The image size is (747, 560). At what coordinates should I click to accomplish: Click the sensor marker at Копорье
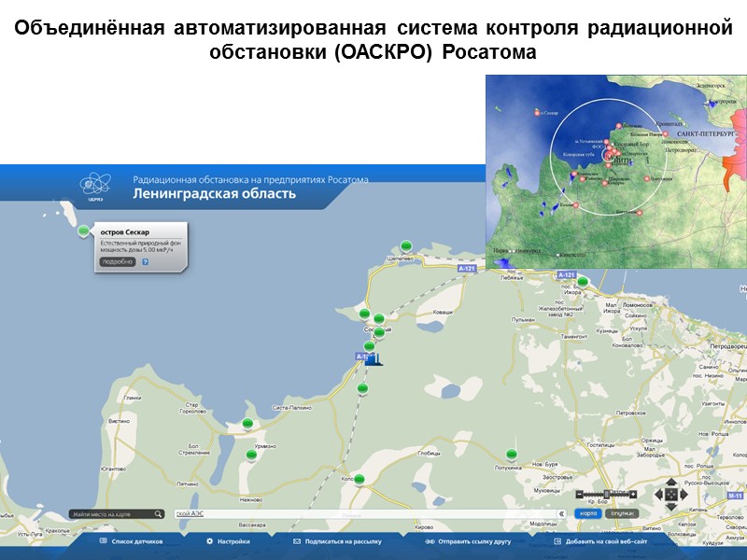(x=359, y=479)
